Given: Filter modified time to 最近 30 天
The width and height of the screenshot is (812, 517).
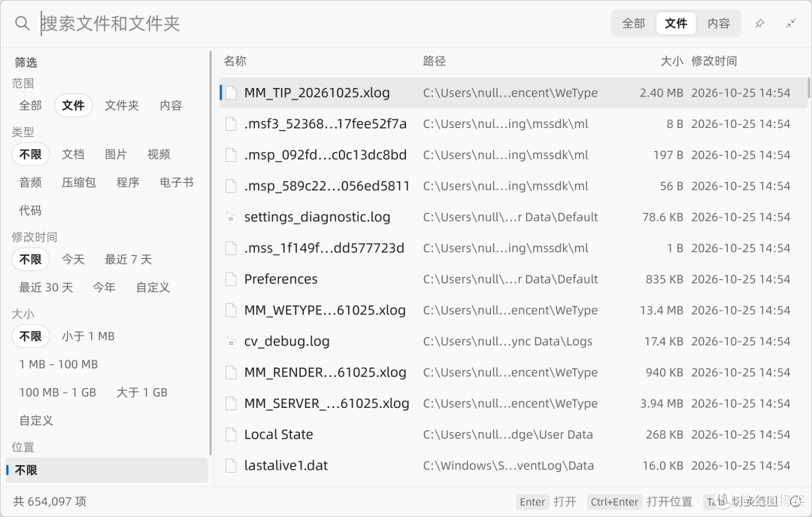Looking at the screenshot, I should coord(46,287).
